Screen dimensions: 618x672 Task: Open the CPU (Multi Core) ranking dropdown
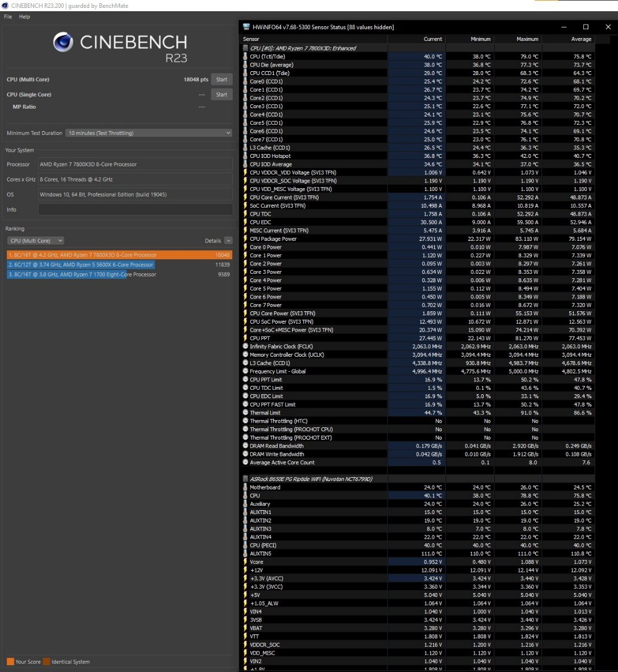coord(35,241)
